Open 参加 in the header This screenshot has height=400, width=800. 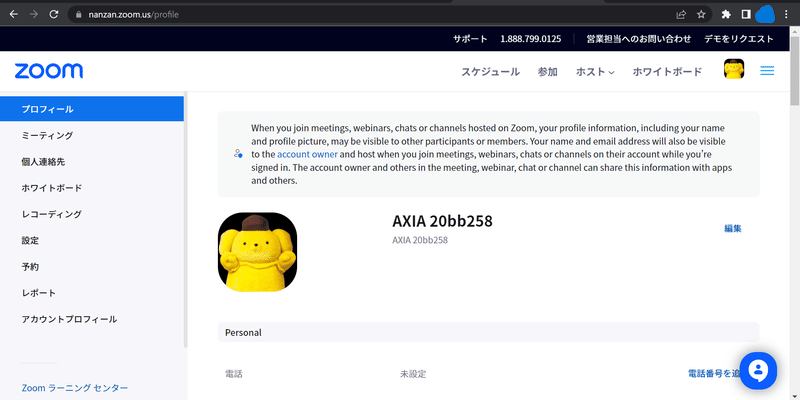coord(547,72)
